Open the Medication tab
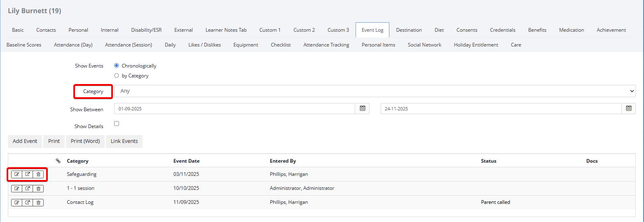Image resolution: width=644 pixels, height=222 pixels. 571,30
